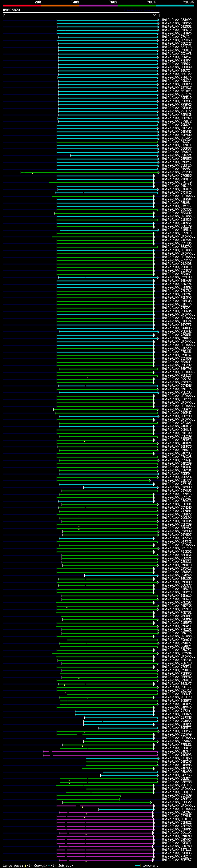Click label UniRef100_P40984
The image size is (197, 868).
(177, 169)
